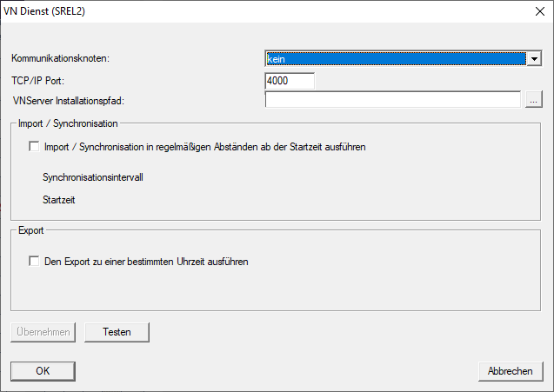Click the Übernehmen button
The width and height of the screenshot is (554, 392).
pos(43,332)
